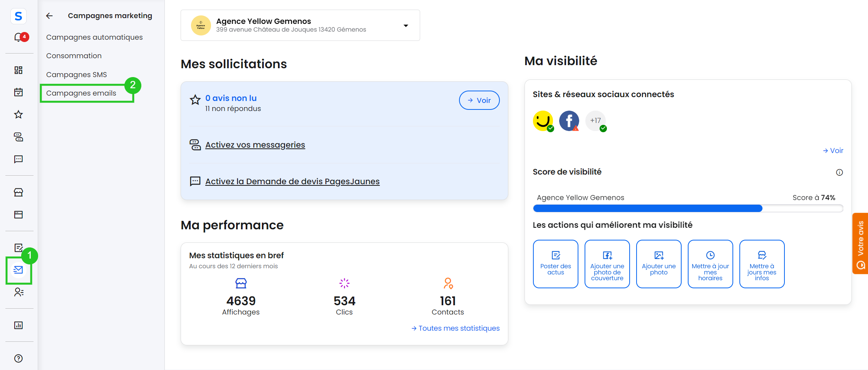
Task: Click the info icon next to Score de visibilité
Action: [x=840, y=172]
